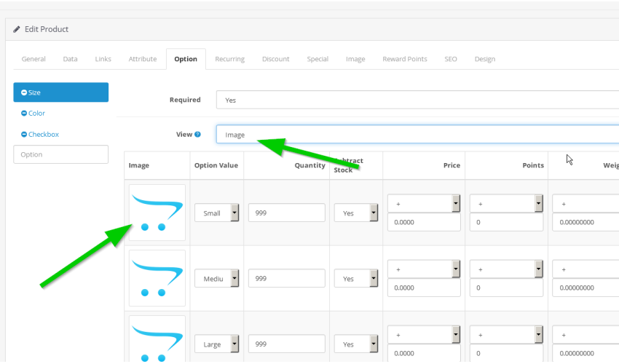Click the points value field in Small row

pyautogui.click(x=507, y=222)
